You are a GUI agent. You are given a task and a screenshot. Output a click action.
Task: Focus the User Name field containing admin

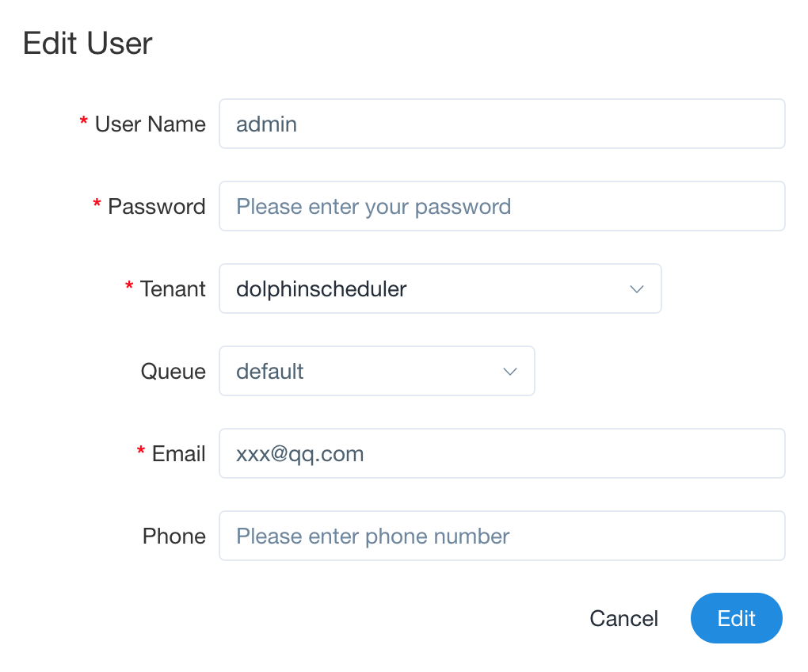pos(501,124)
